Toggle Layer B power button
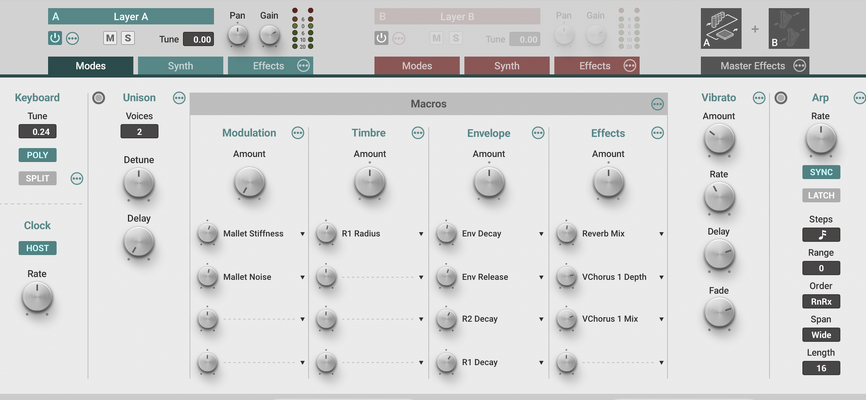 click(x=381, y=38)
